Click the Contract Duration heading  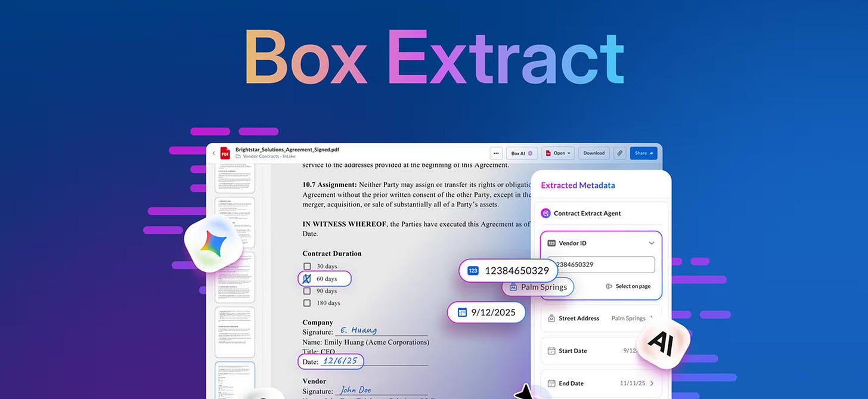click(332, 253)
